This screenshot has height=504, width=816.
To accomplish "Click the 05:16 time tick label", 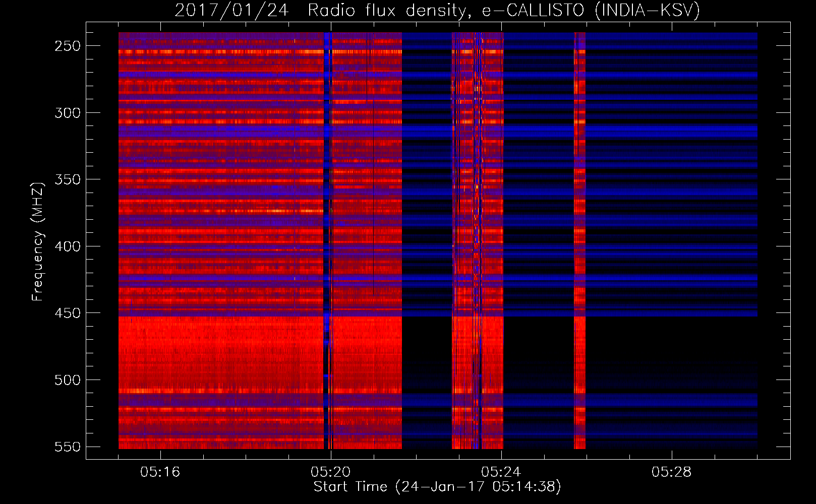I will tap(160, 472).
